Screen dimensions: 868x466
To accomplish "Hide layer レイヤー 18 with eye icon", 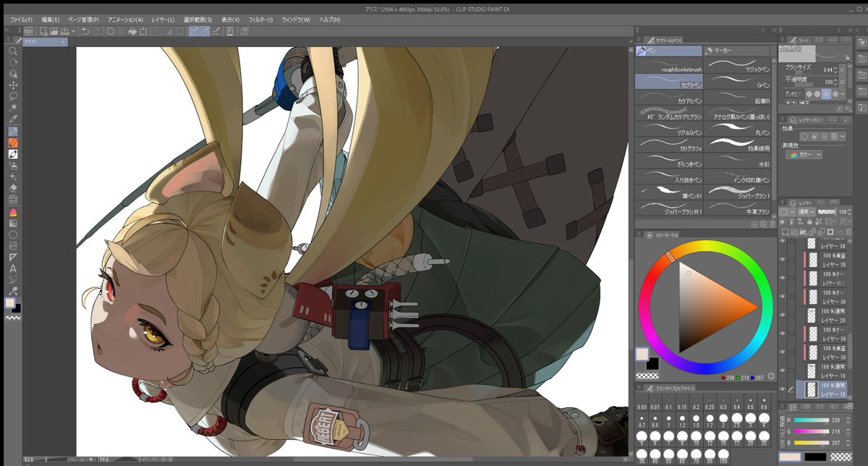I will pyautogui.click(x=783, y=370).
